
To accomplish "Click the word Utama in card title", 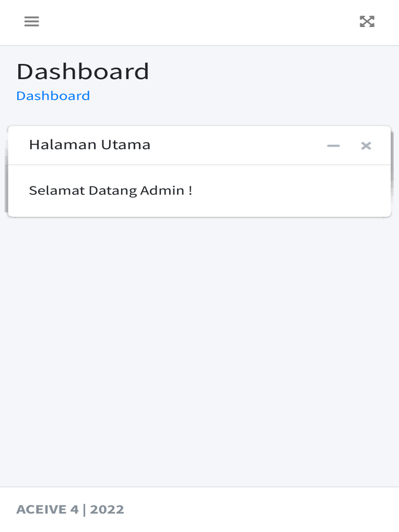I will [x=126, y=144].
